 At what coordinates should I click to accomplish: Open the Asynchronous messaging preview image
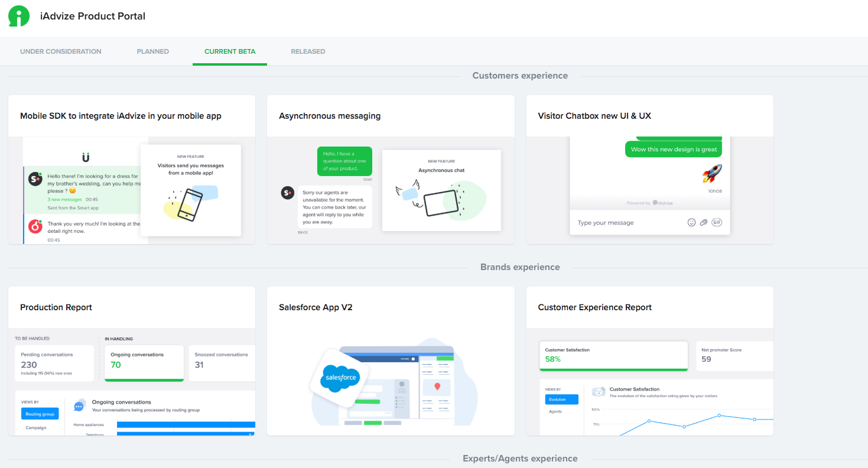coord(441,190)
